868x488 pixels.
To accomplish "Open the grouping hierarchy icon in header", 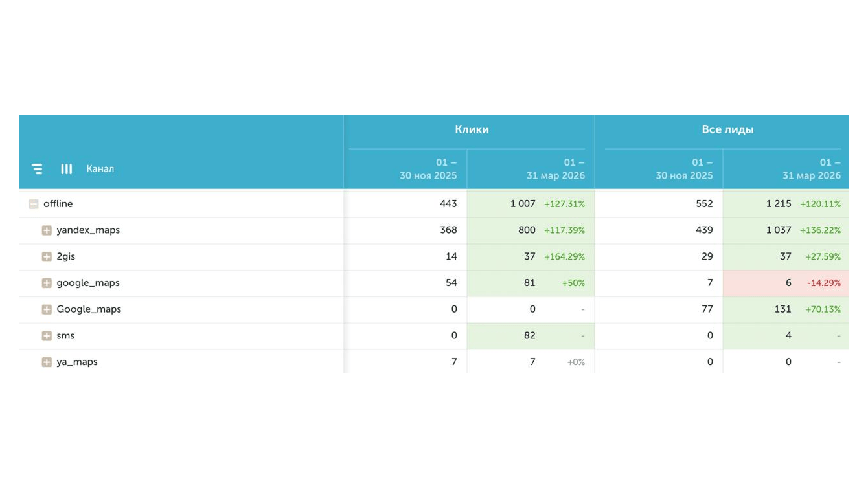I will [x=37, y=169].
